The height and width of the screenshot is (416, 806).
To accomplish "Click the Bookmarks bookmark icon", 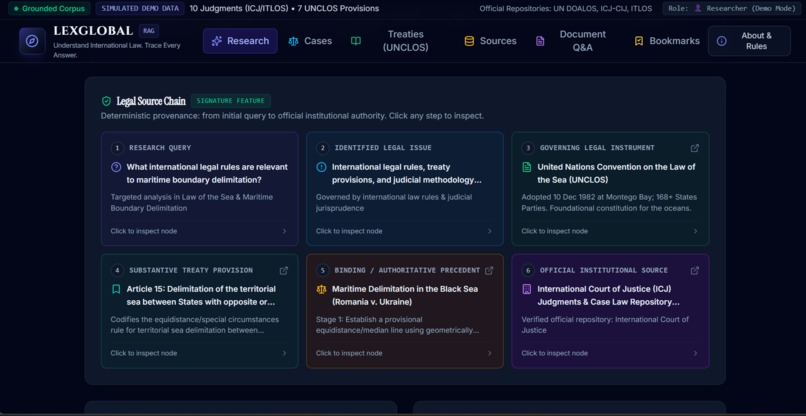I will coord(639,41).
